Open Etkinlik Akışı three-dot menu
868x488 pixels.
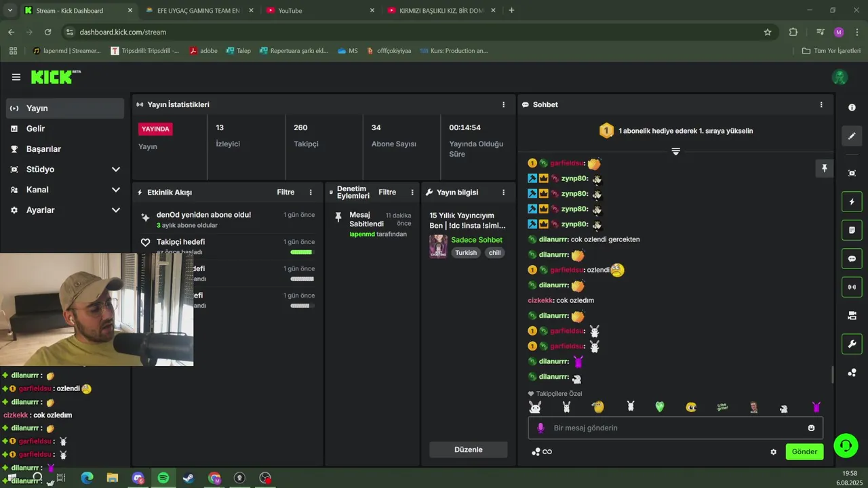click(311, 192)
